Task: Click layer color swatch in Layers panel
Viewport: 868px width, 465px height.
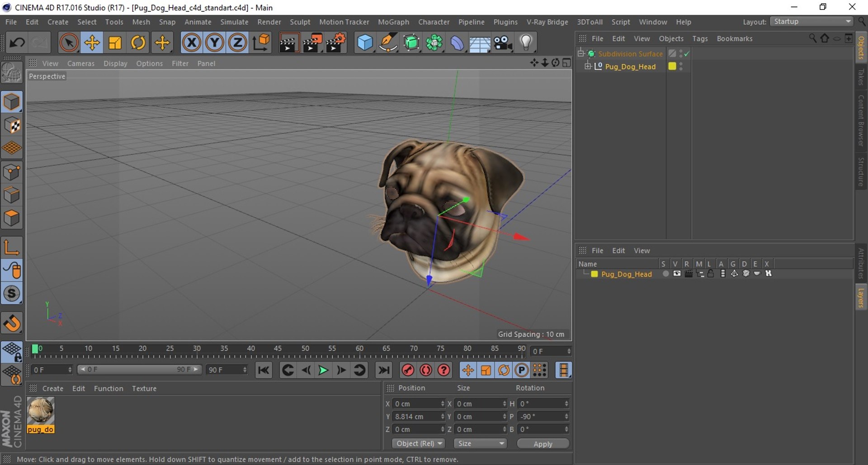Action: pos(594,274)
